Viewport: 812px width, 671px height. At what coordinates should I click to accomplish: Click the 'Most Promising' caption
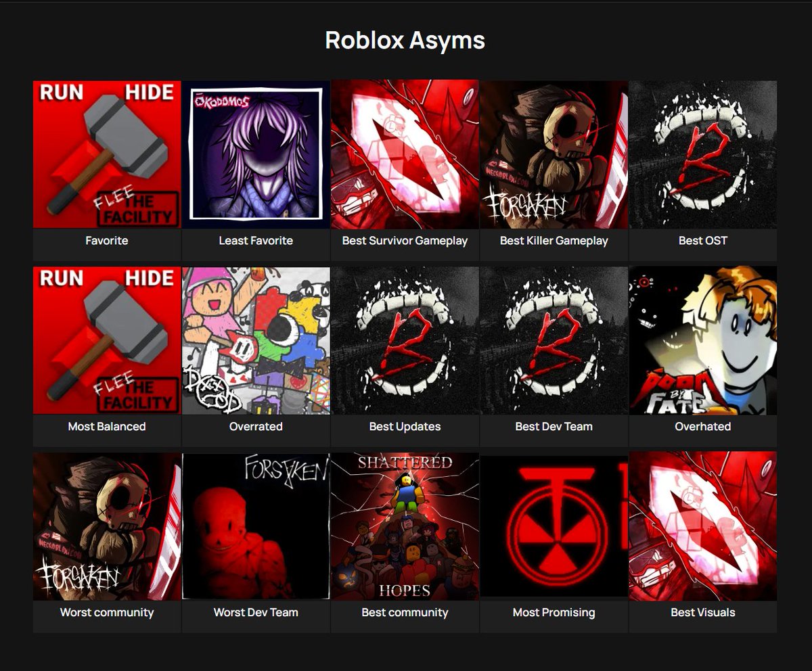click(x=554, y=613)
